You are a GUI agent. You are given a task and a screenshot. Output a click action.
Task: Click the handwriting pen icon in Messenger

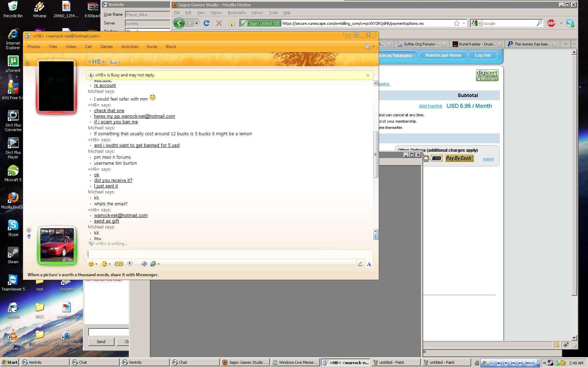(x=360, y=264)
